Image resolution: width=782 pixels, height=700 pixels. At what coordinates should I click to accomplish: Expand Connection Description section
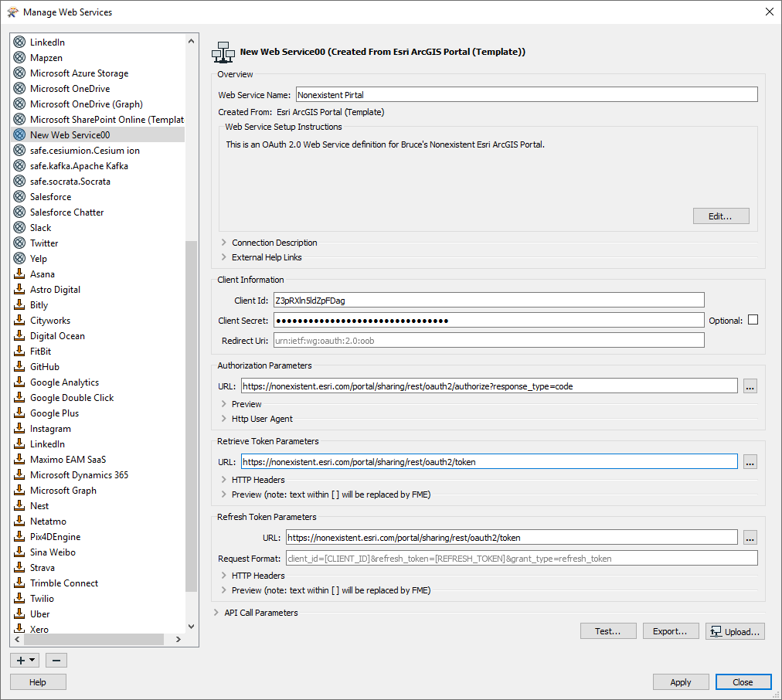224,243
